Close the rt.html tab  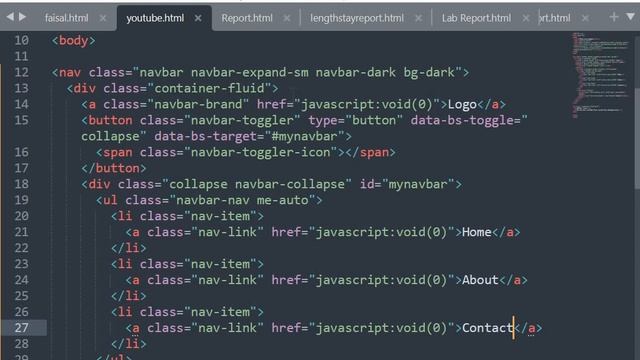pyautogui.click(x=585, y=18)
